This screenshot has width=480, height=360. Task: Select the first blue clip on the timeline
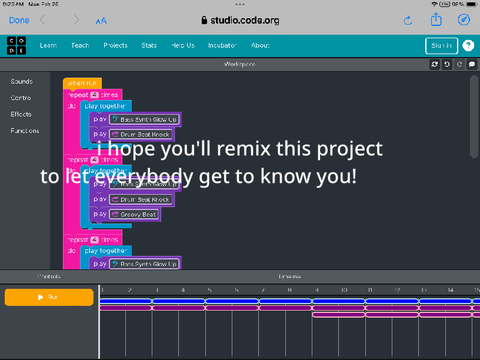pyautogui.click(x=126, y=301)
